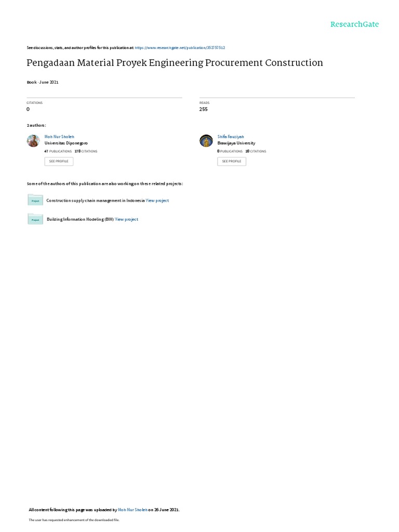Click the project folder icon beside Construction supply chain

35,200
